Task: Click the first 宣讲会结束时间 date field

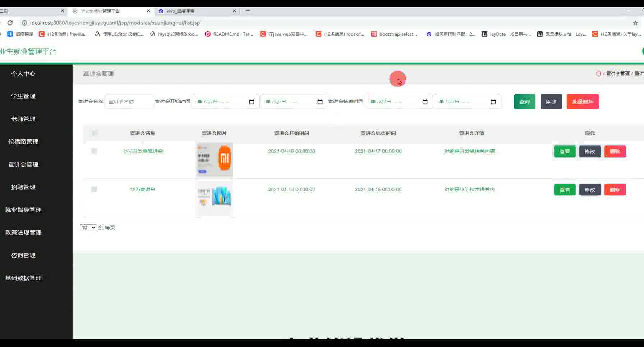Action: 399,102
